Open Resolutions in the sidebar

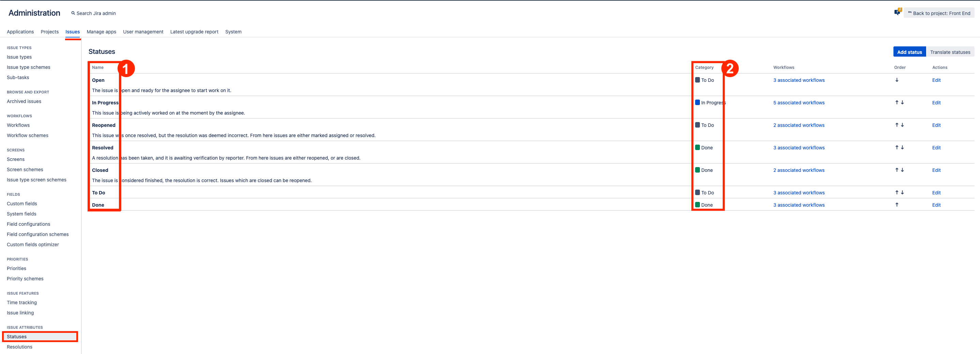(19, 346)
